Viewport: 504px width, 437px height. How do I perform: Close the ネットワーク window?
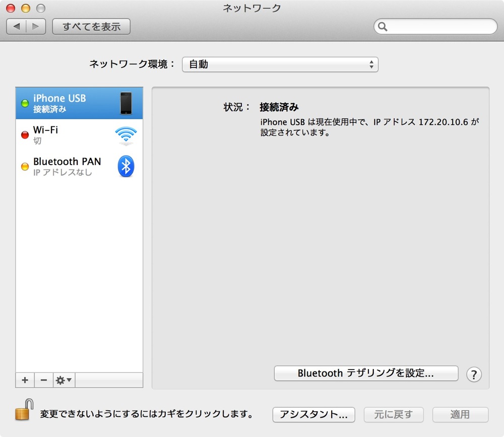point(11,8)
